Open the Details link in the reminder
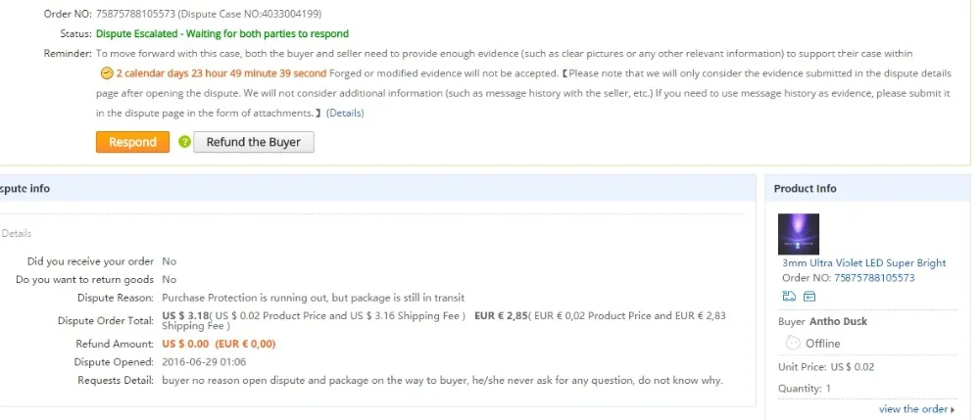This screenshot has height=420, width=980. (x=345, y=113)
